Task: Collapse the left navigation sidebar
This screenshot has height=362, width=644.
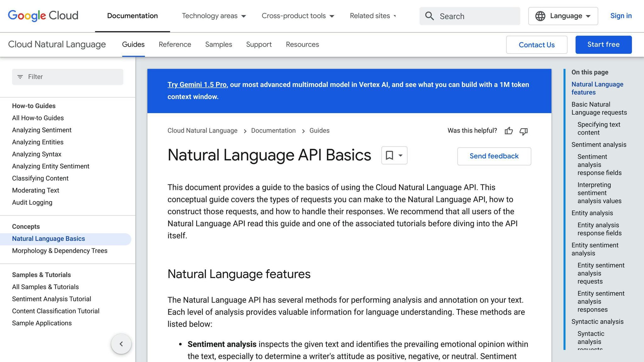Action: click(x=121, y=344)
